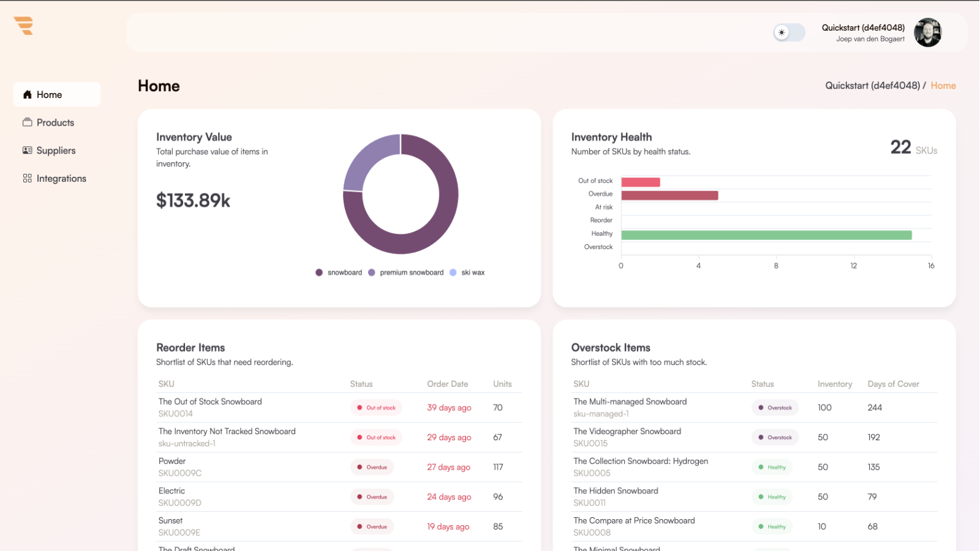Screen dimensions: 980x551
Task: Toggle the premium snowboard legend series
Action: (406, 272)
